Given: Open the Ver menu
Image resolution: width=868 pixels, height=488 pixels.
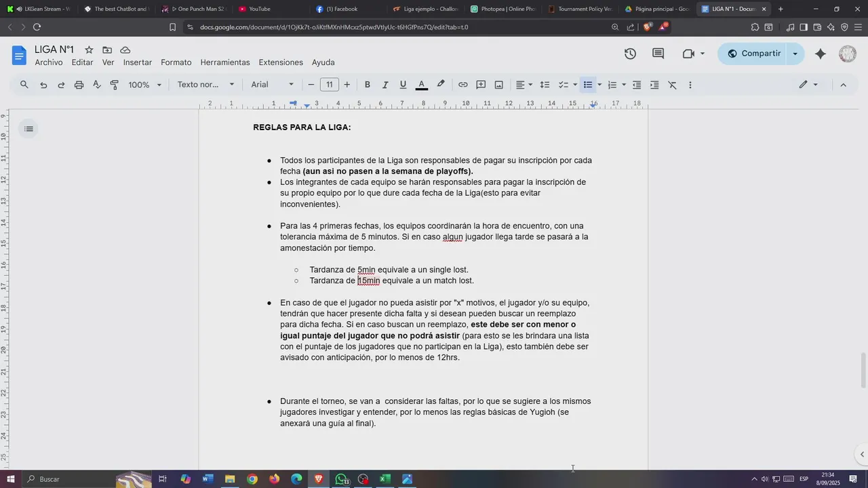Looking at the screenshot, I should [108, 62].
